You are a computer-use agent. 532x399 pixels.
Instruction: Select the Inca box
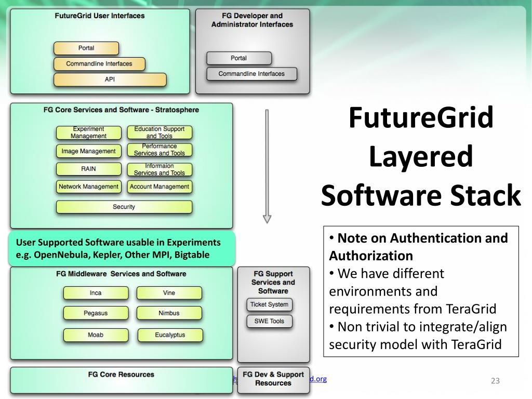click(96, 293)
